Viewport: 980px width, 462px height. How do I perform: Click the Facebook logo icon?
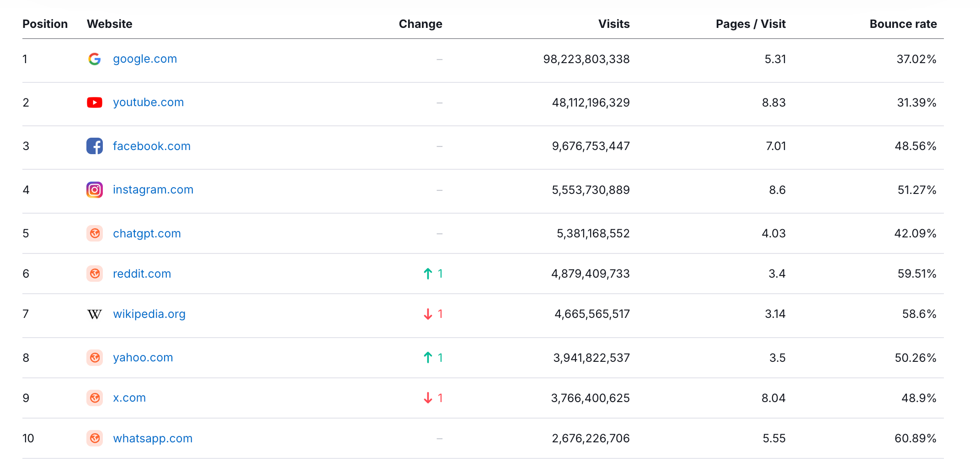(x=95, y=146)
